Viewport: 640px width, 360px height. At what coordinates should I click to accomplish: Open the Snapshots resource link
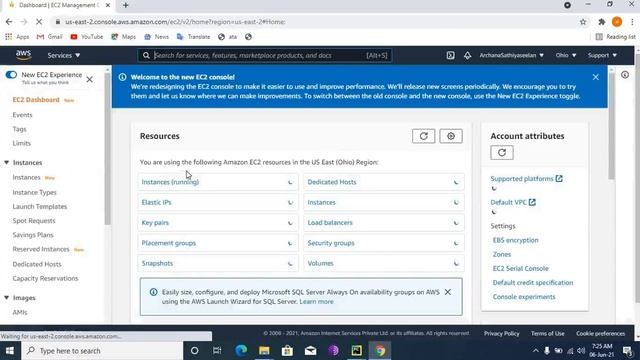(157, 263)
